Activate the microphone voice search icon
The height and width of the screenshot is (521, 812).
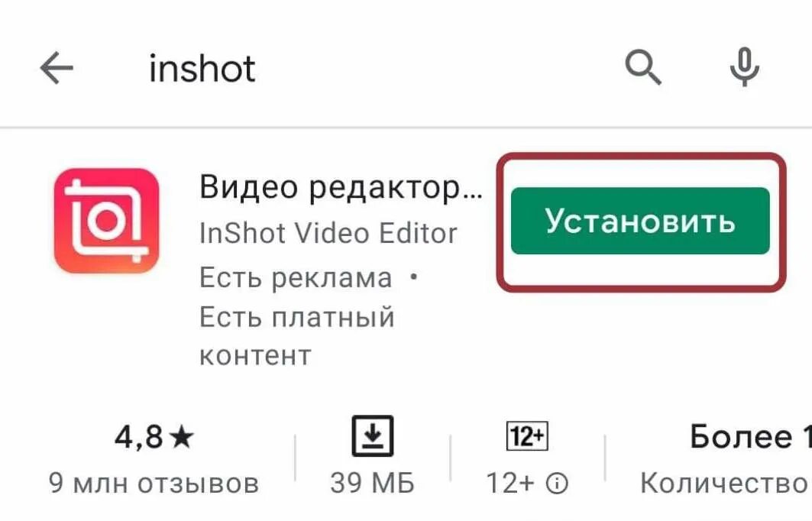pyautogui.click(x=744, y=66)
